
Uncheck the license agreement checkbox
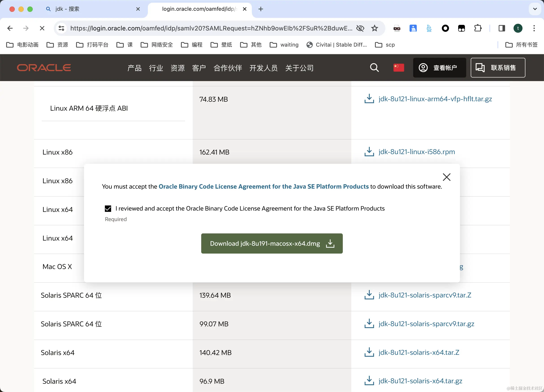click(108, 209)
